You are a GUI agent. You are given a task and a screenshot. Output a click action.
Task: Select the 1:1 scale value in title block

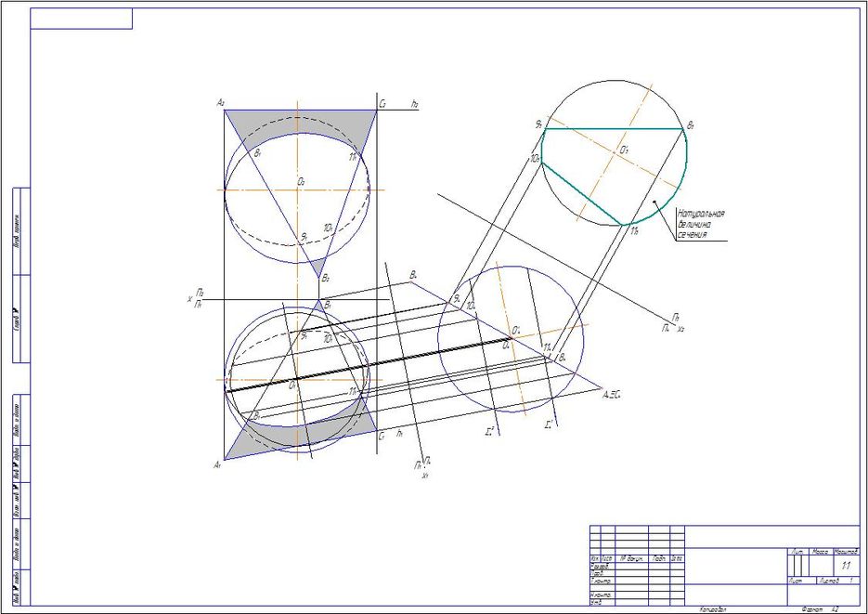tap(846, 565)
